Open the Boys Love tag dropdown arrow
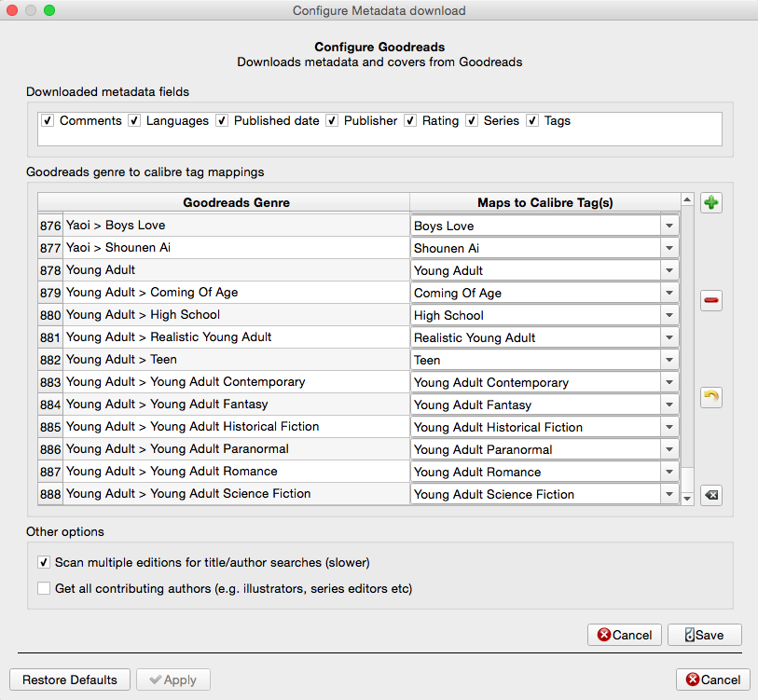Screen dimensions: 758x700 (669, 226)
